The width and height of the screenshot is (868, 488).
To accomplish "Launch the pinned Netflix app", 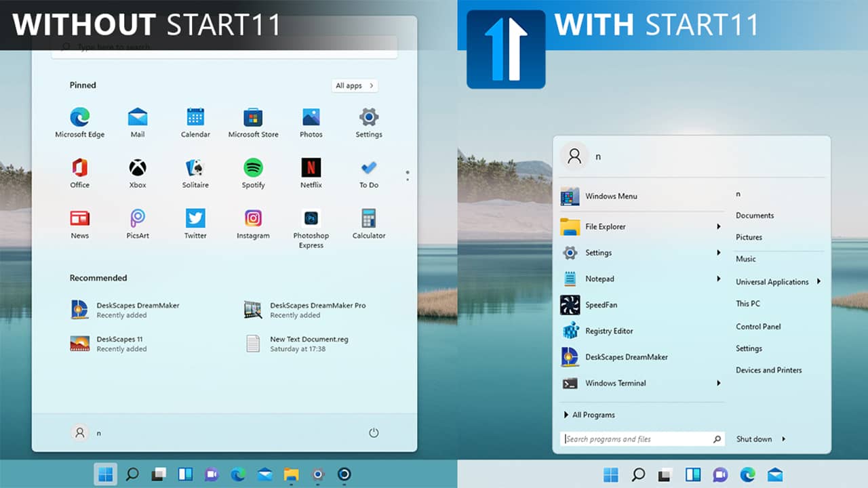I will click(311, 173).
